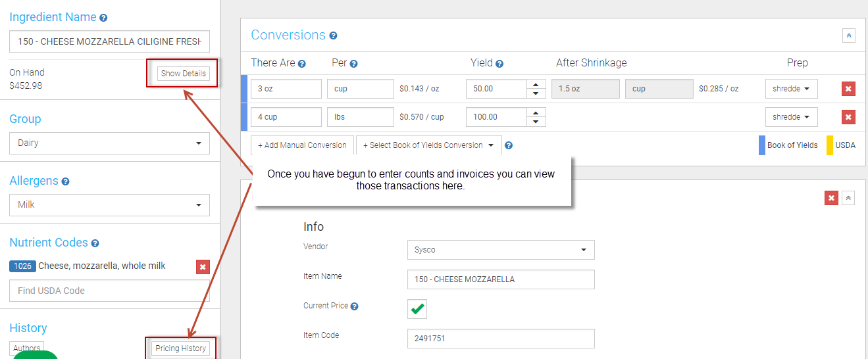The height and width of the screenshot is (359, 868).
Task: Open Select Book of Yields Conversion dropdown
Action: 428,145
